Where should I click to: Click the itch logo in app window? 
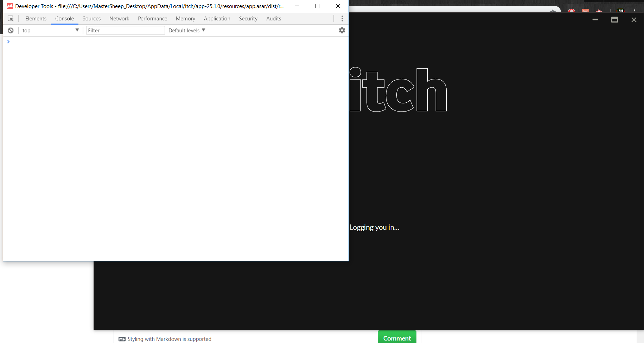coord(398,90)
